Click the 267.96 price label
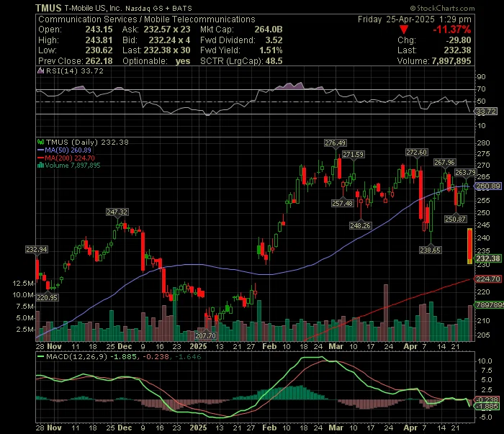 444,163
